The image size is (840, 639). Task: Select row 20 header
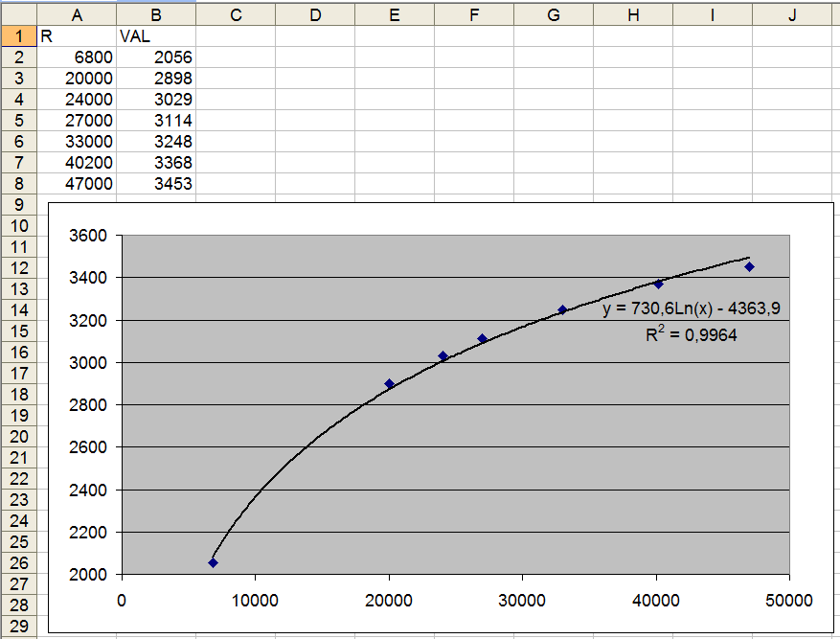(19, 437)
